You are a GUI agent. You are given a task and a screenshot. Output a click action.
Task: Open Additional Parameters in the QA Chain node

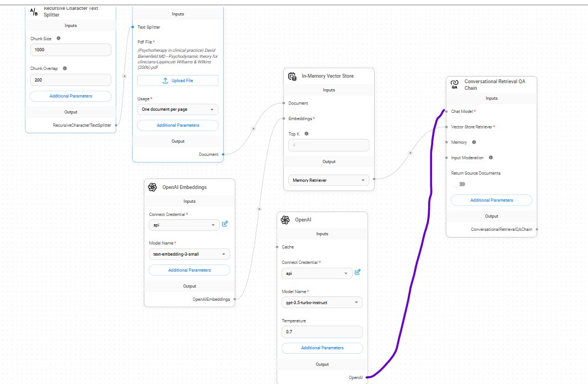click(x=492, y=200)
